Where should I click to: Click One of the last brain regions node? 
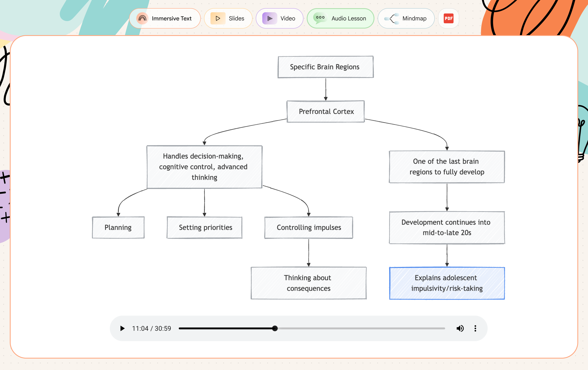pyautogui.click(x=447, y=167)
